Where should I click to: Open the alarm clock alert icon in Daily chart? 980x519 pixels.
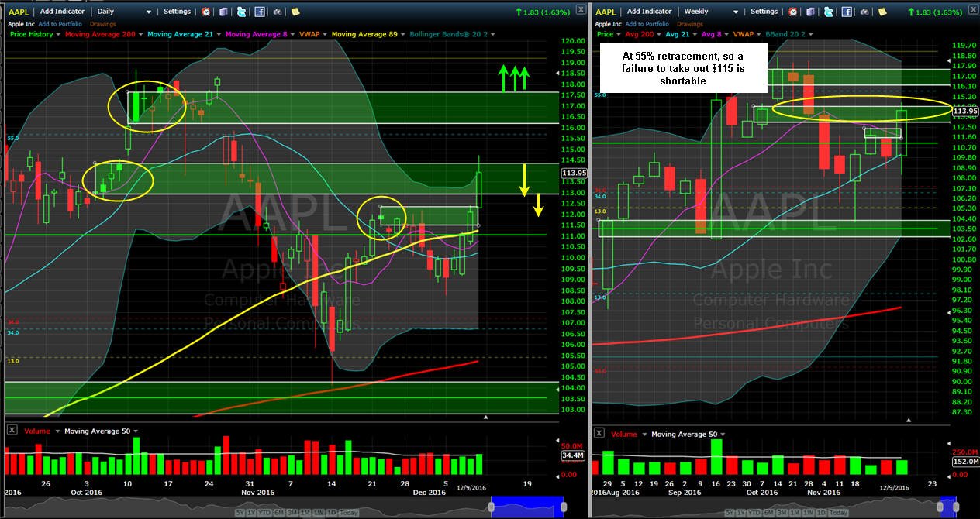205,12
